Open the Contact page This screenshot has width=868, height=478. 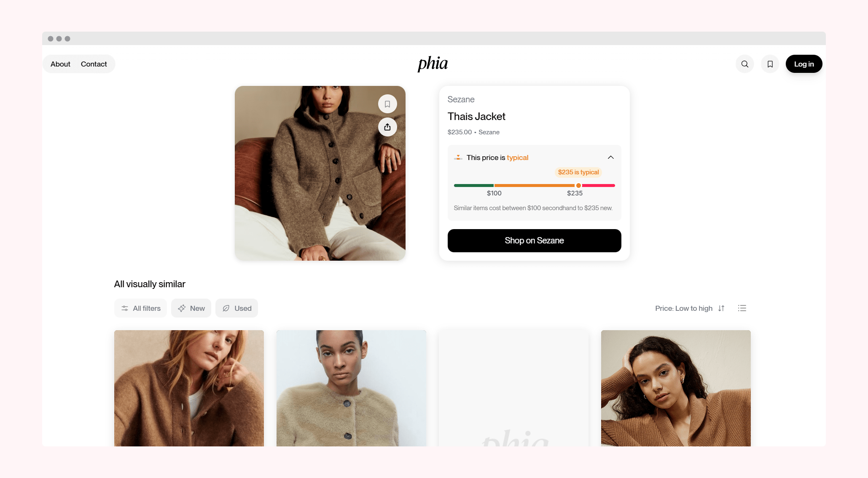click(94, 64)
